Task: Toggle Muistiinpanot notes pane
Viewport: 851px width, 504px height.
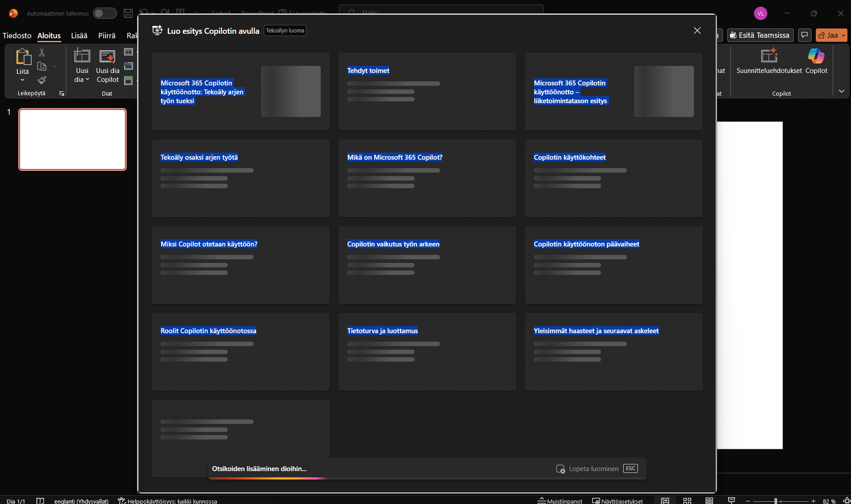Action: 560,501
